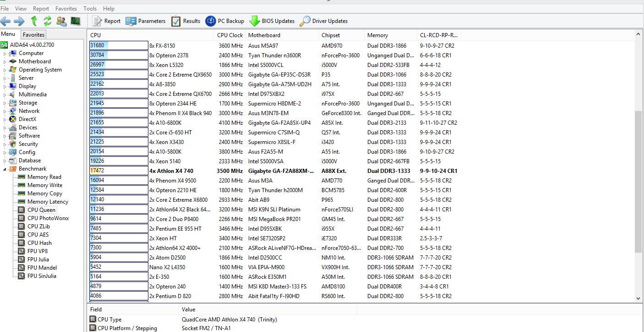This screenshot has height=332, width=644.
Task: Expand the Multimedia tree node
Action: tap(5, 94)
